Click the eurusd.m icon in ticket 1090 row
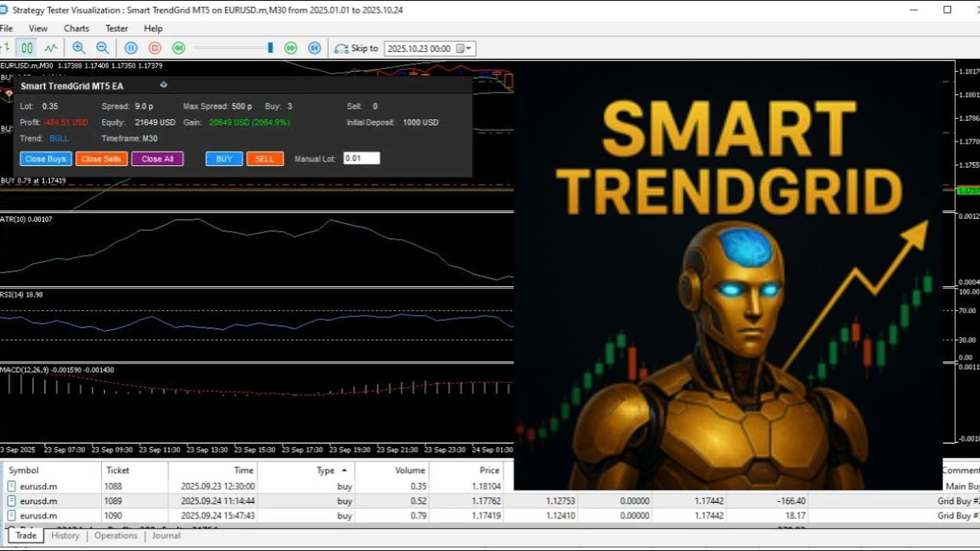This screenshot has height=551, width=980. [x=11, y=516]
